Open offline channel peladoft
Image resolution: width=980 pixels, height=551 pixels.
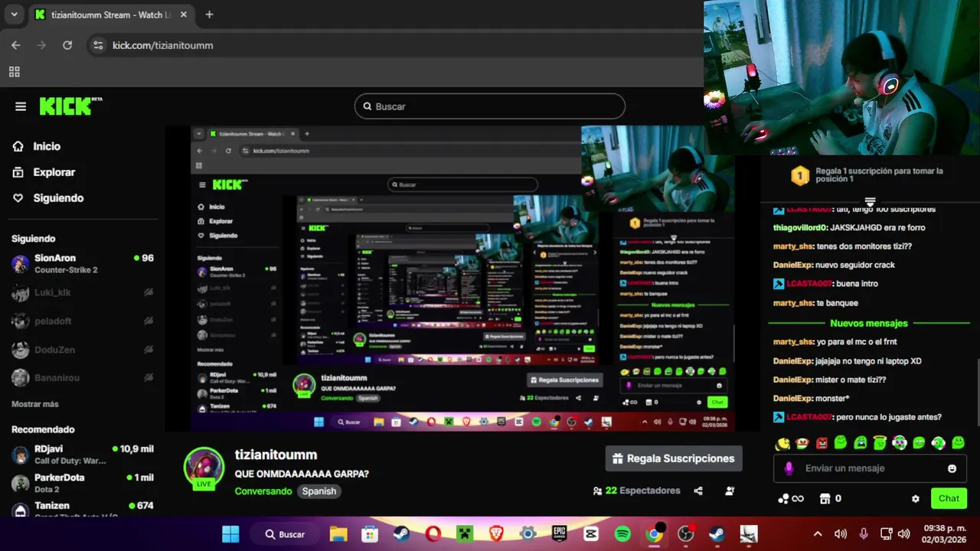(82, 321)
